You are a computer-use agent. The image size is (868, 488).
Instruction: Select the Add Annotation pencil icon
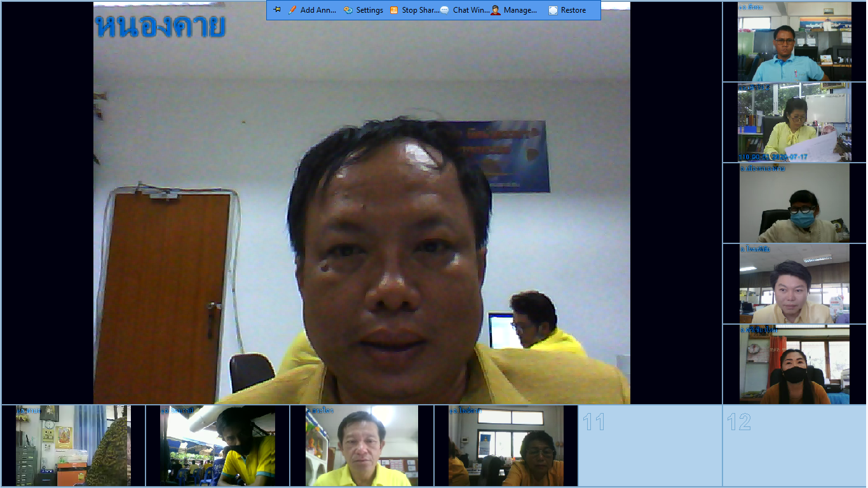point(291,10)
